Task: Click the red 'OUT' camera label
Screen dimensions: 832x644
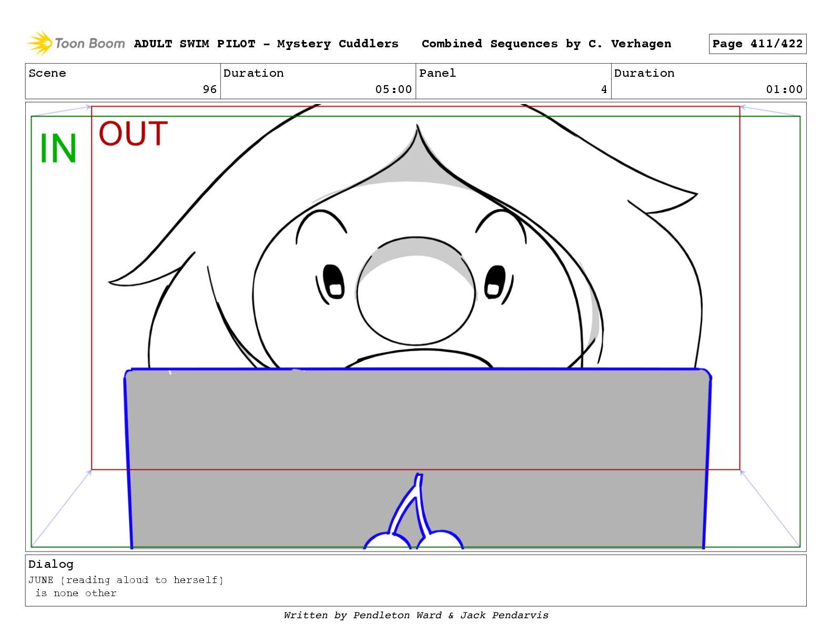Action: coord(134,134)
